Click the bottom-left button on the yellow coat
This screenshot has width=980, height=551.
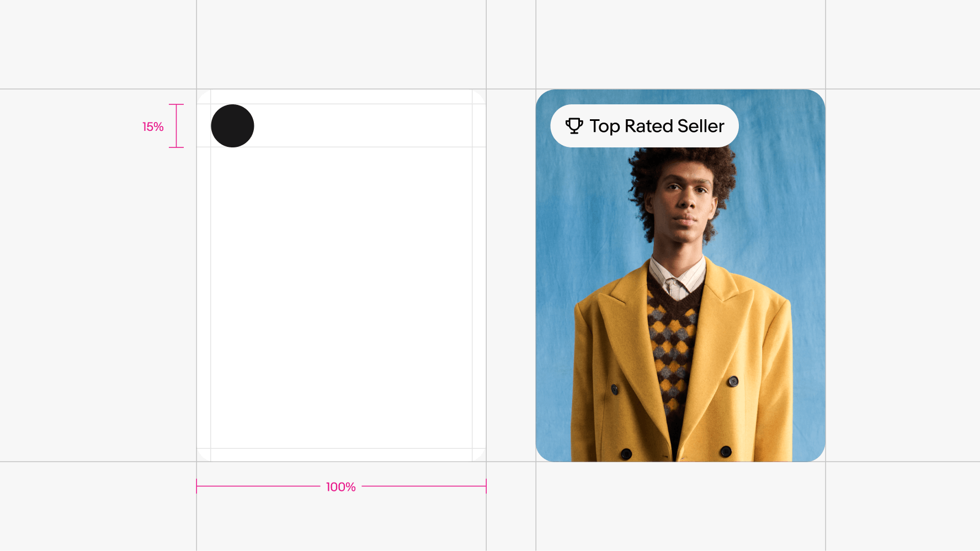(x=626, y=454)
